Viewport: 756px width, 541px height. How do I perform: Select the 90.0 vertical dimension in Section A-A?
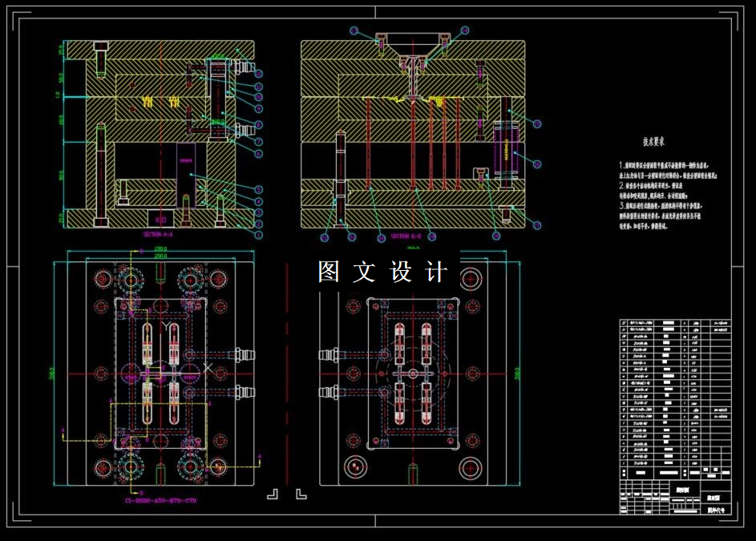[x=61, y=175]
